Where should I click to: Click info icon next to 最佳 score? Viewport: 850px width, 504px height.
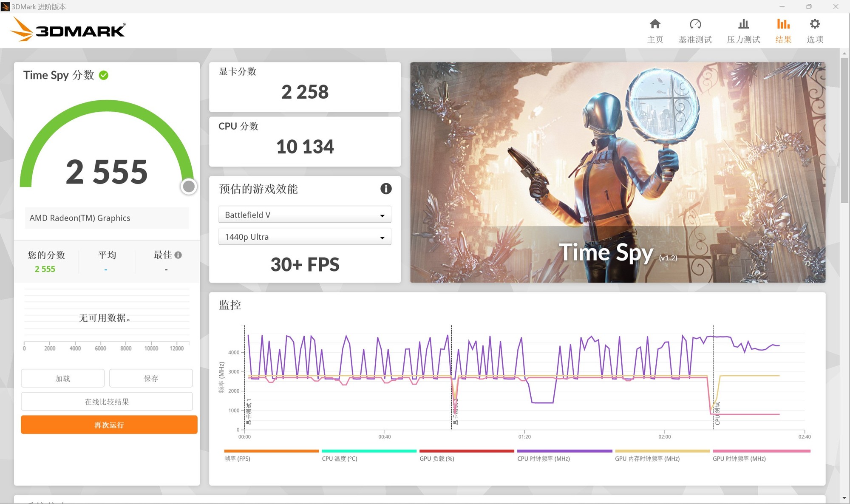178,255
